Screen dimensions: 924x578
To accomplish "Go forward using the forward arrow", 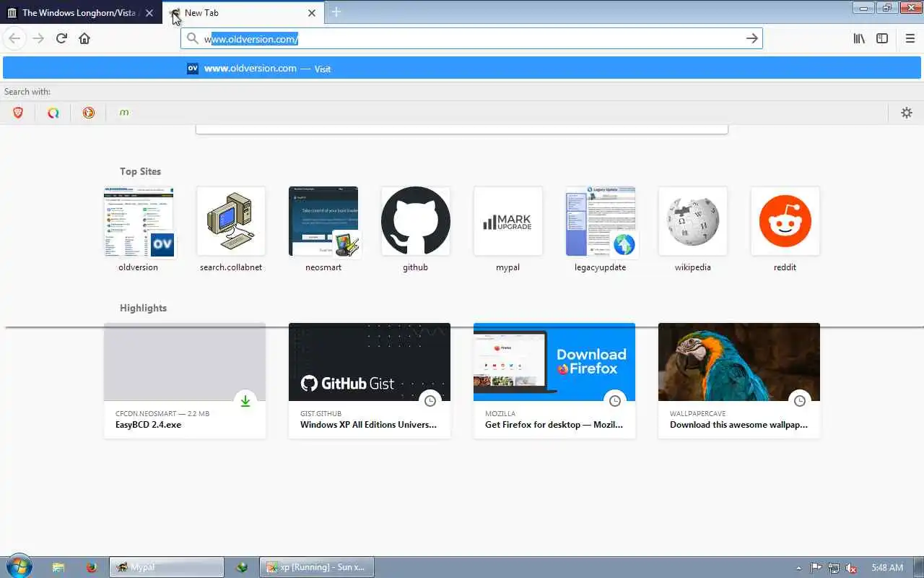I will (38, 38).
